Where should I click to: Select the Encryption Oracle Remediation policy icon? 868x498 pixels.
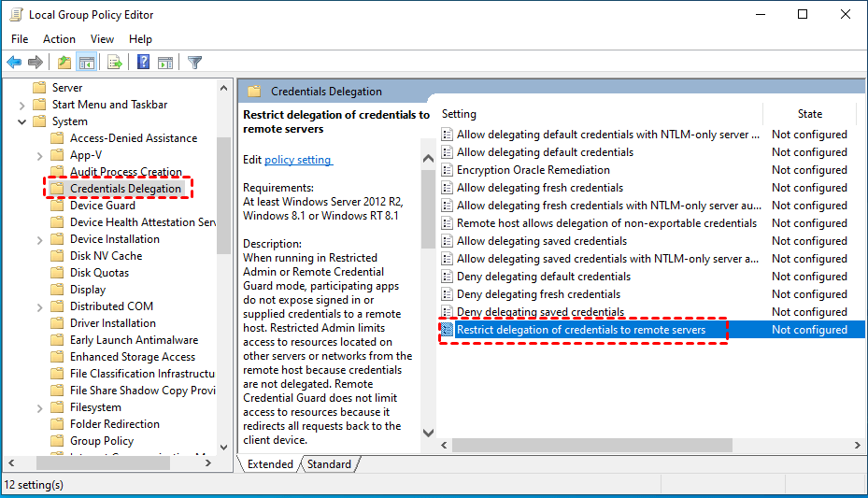(x=448, y=170)
